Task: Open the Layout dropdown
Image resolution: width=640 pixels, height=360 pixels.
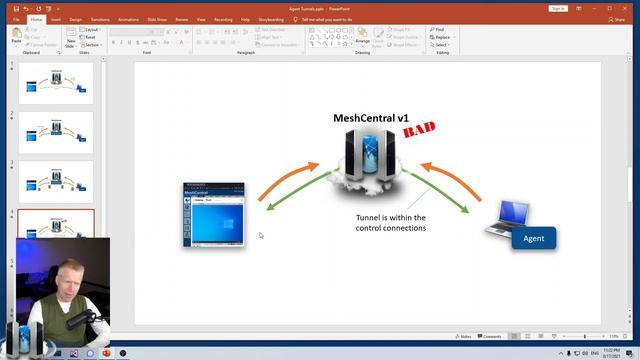Action: 90,30
